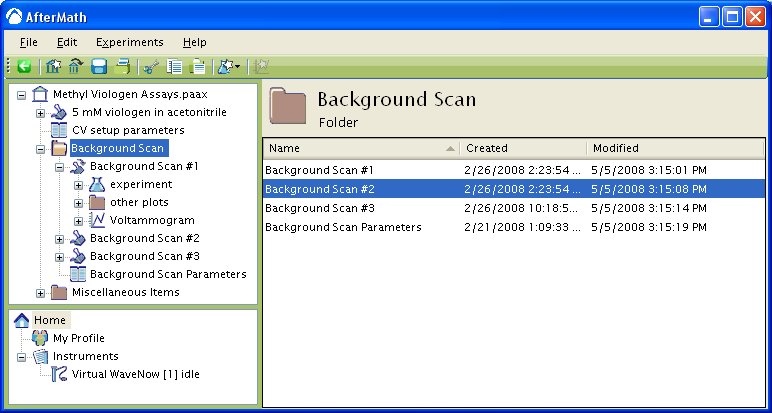This screenshot has width=772, height=413.
Task: Collapse the Instruments node
Action: tap(21, 357)
